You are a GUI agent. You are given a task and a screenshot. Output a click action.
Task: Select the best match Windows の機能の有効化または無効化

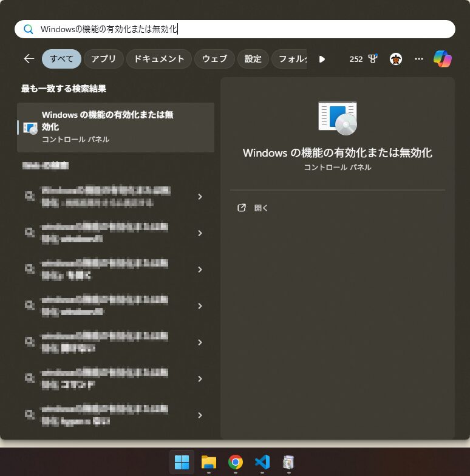tap(115, 127)
